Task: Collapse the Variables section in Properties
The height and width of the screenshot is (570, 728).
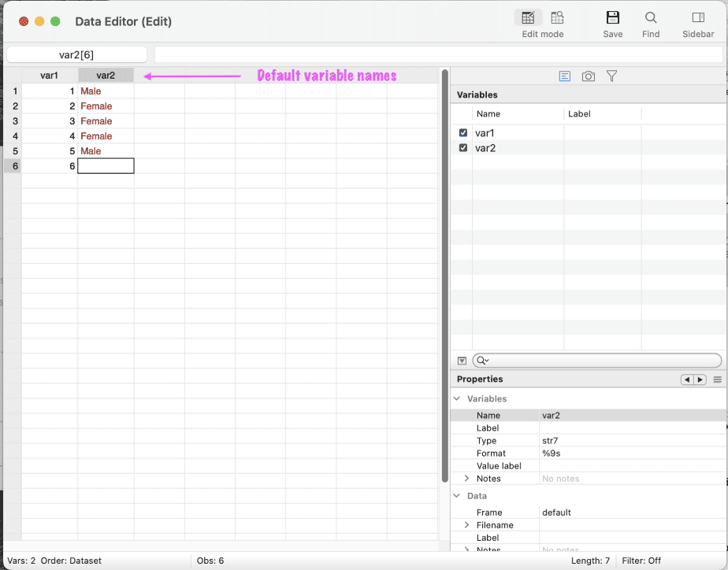Action: (457, 399)
